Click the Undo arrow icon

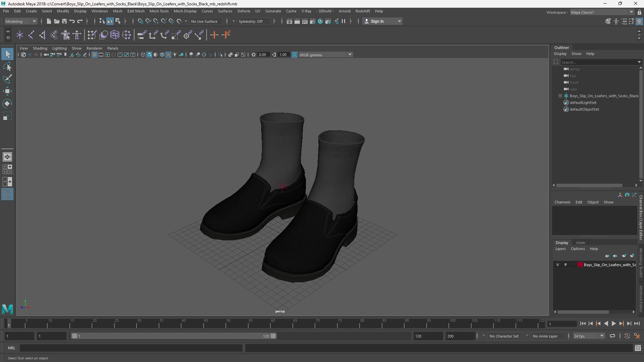(x=72, y=21)
